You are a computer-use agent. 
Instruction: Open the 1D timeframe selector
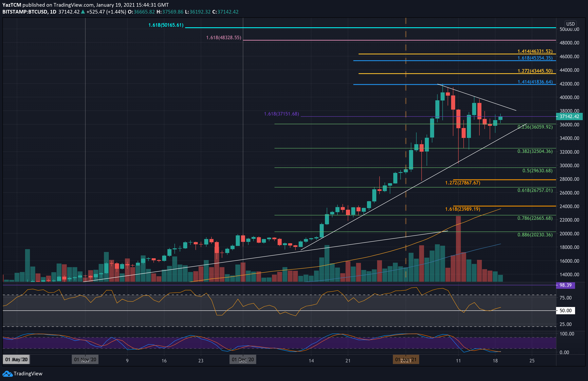pos(53,12)
